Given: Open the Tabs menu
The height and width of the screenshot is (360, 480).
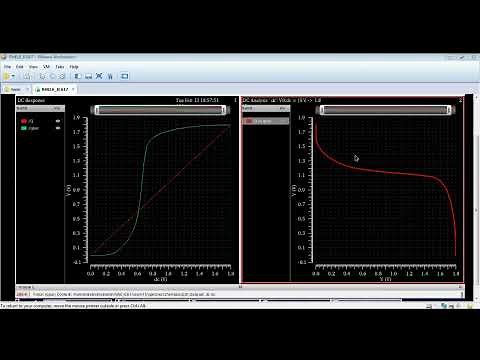Looking at the screenshot, I should click(x=60, y=67).
